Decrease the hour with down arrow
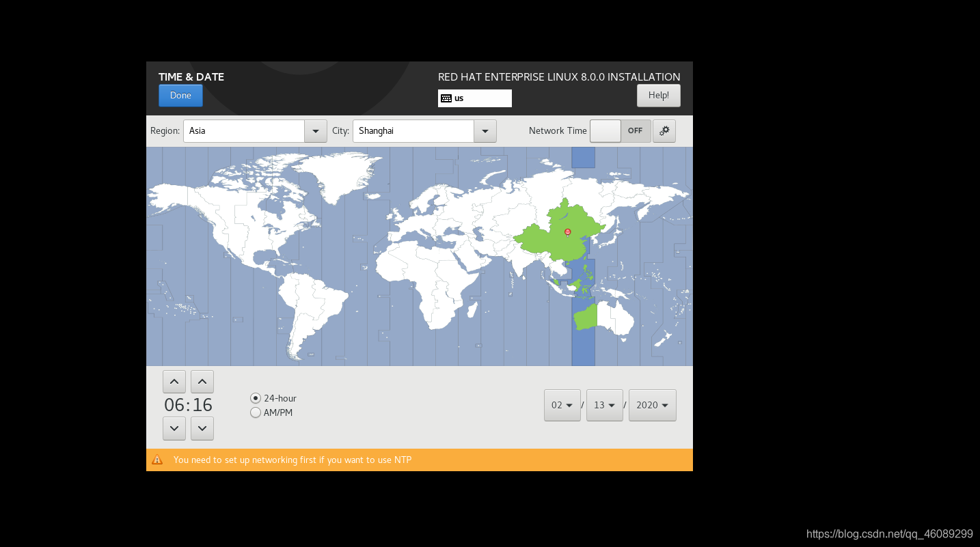Image resolution: width=980 pixels, height=547 pixels. (x=174, y=428)
